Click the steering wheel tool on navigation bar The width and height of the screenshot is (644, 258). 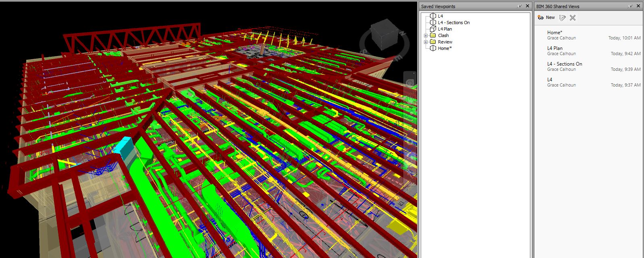click(x=410, y=84)
